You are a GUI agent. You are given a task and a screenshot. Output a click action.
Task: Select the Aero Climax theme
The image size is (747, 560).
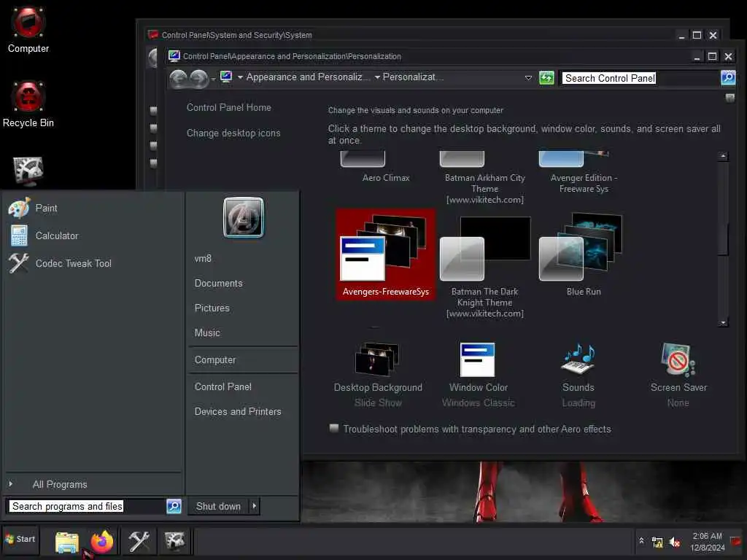[x=385, y=168]
